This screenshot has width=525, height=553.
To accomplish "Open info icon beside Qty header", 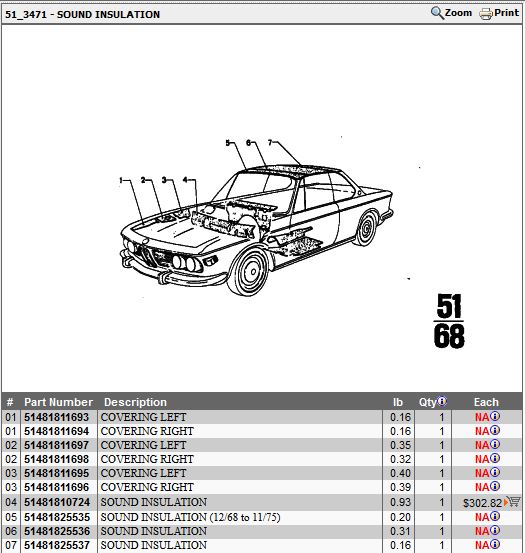I will [442, 401].
